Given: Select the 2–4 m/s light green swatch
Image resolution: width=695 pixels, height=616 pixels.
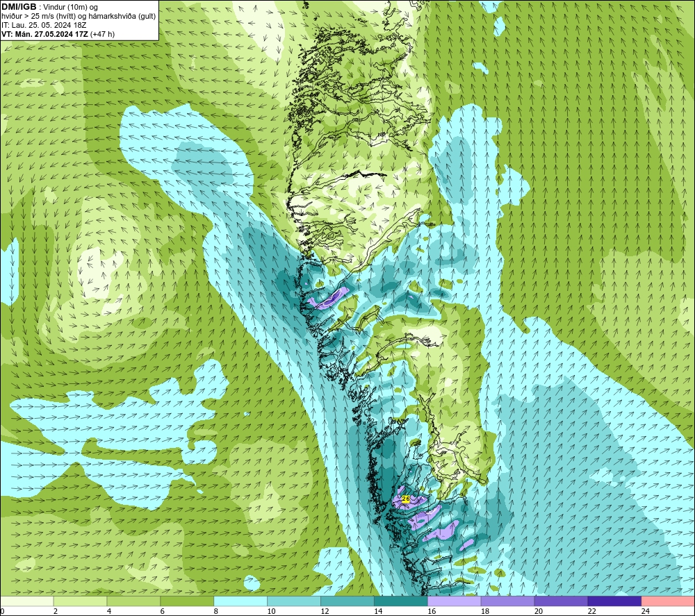Looking at the screenshot, I should pyautogui.click(x=80, y=601).
